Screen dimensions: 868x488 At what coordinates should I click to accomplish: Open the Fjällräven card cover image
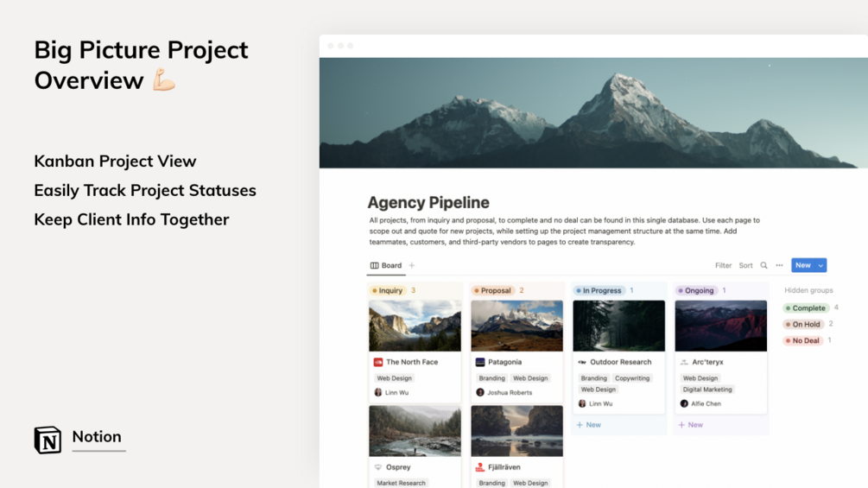516,431
